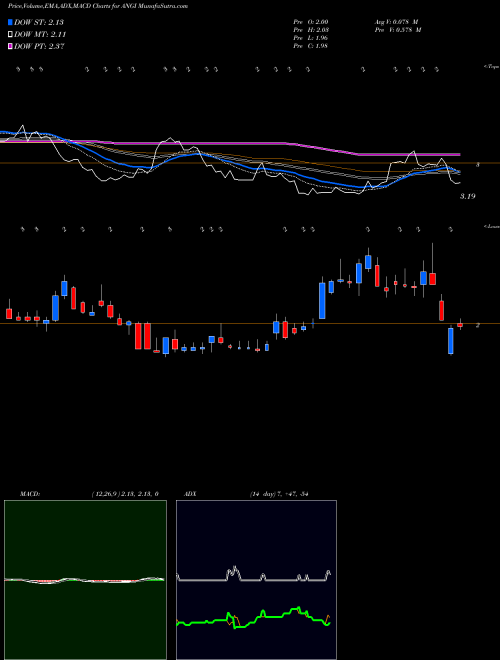Click the 'Pre L: 1.96' value
The image size is (500, 660).
click(311, 38)
